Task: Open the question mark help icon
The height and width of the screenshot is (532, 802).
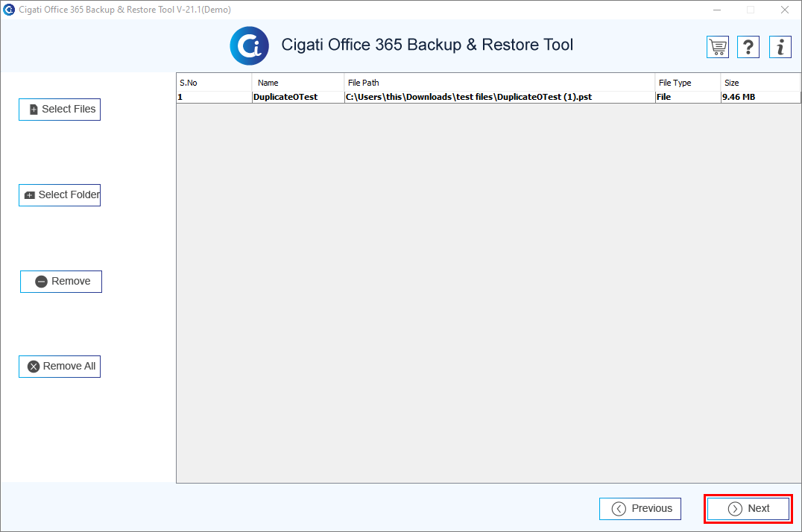Action: pyautogui.click(x=748, y=47)
